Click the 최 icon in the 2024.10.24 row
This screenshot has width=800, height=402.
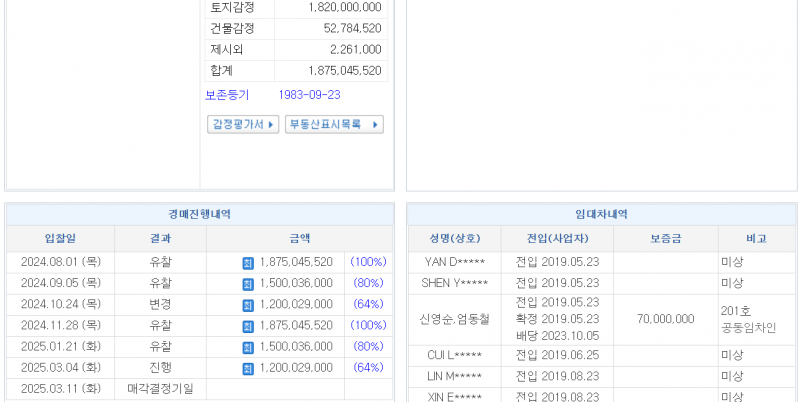(248, 304)
